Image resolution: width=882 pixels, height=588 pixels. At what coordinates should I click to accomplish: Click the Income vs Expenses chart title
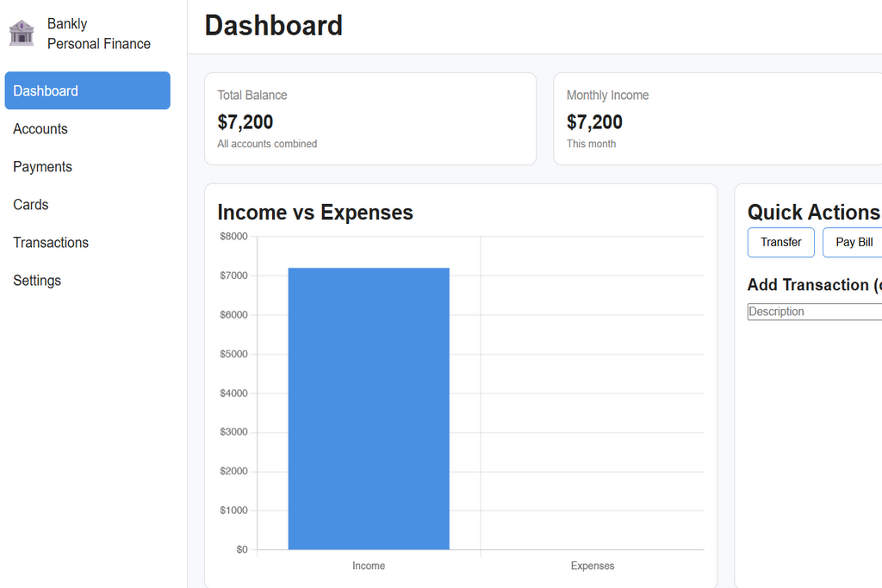click(x=315, y=212)
